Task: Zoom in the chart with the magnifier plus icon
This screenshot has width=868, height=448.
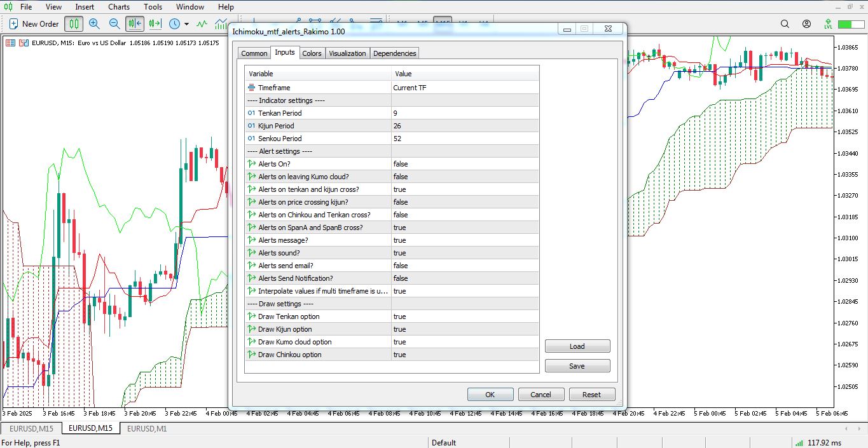Action: point(94,24)
